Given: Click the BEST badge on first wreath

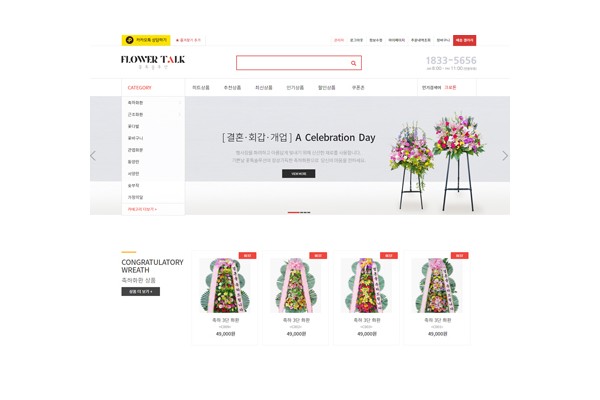Looking at the screenshot, I should coord(247,255).
